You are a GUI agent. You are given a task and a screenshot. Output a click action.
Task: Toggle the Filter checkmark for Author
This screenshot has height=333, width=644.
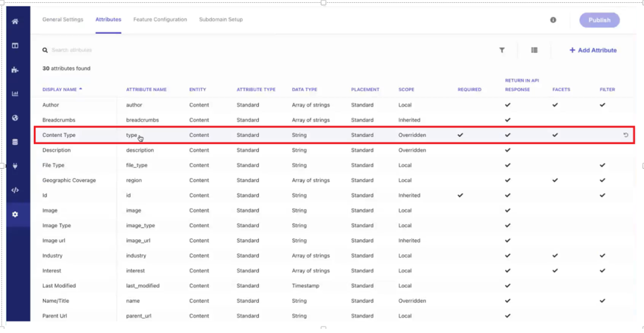(x=602, y=104)
